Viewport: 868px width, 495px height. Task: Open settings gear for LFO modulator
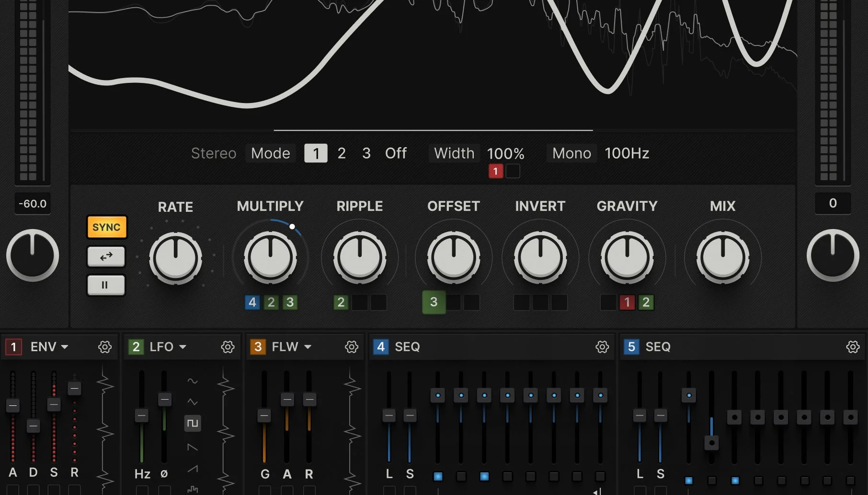228,347
